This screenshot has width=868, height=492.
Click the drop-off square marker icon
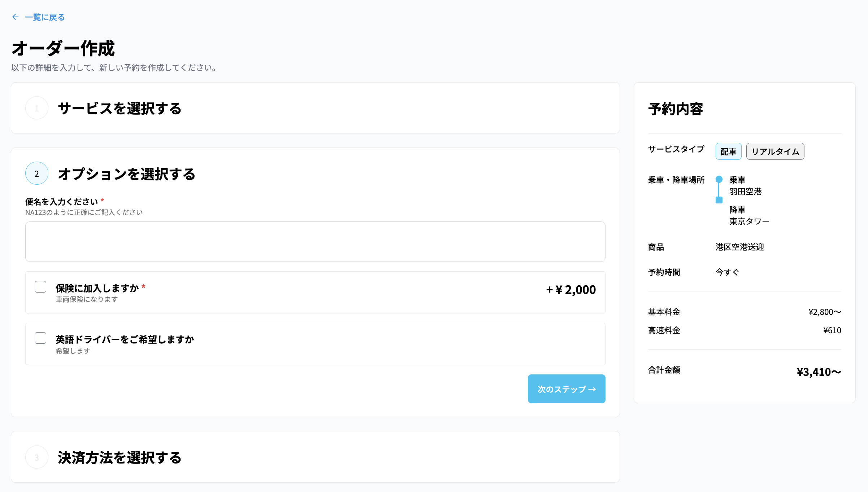(719, 200)
